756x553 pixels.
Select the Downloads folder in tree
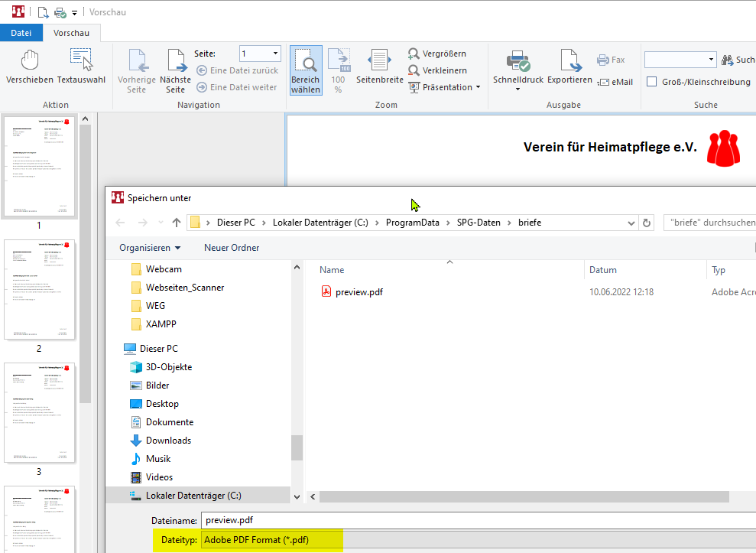[168, 441]
